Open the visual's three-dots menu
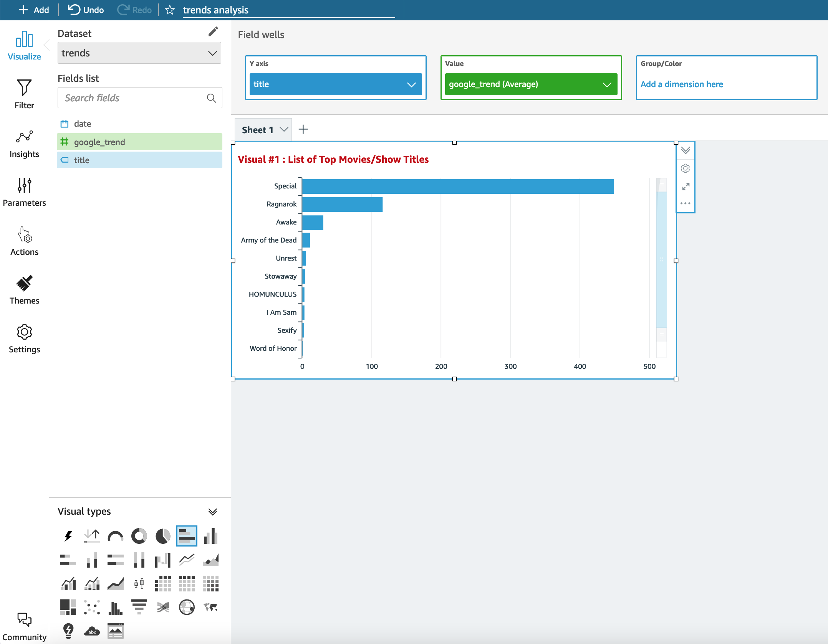 click(686, 203)
